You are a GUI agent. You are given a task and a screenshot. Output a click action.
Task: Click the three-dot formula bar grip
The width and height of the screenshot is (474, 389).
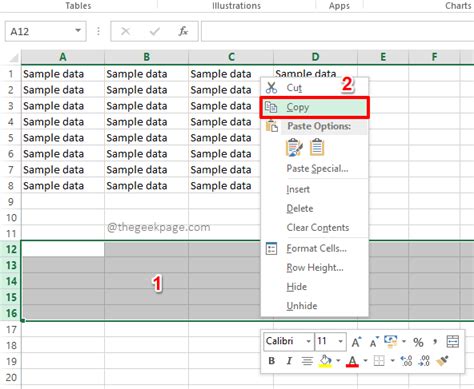(98, 31)
